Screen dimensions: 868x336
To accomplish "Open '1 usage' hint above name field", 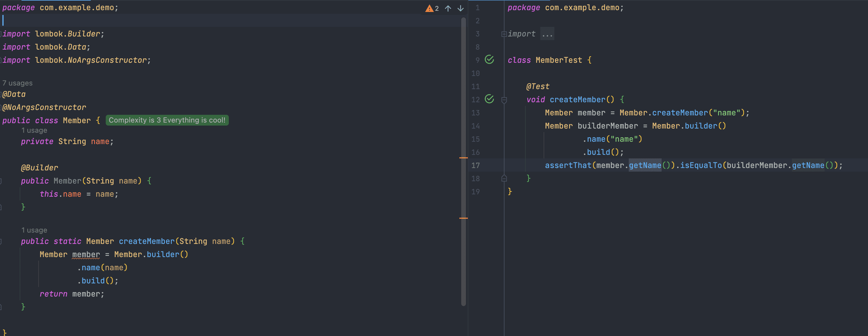I will [x=34, y=130].
